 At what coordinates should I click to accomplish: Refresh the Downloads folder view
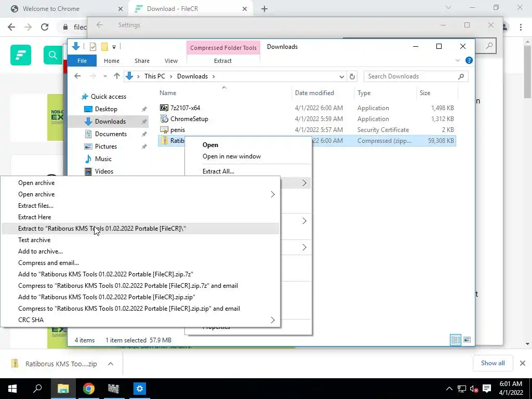click(352, 77)
